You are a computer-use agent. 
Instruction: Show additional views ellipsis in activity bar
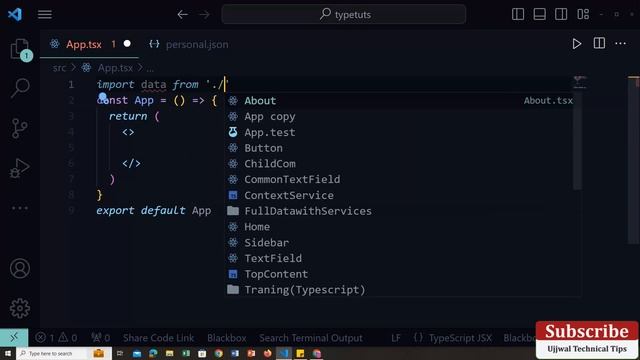(20, 208)
